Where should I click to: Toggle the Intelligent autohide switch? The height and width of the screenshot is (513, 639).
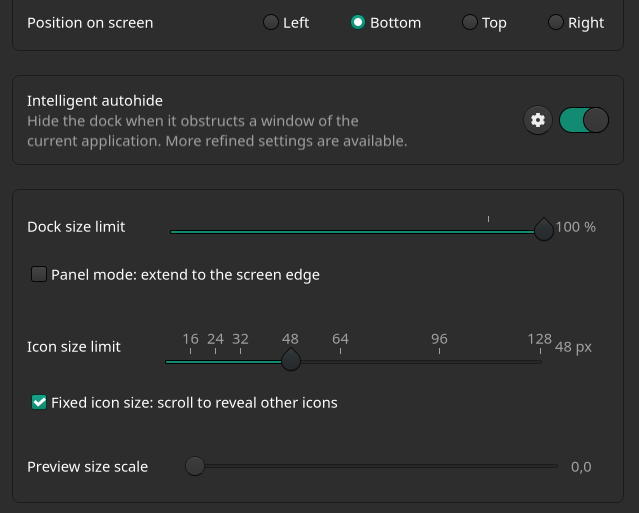pyautogui.click(x=584, y=121)
